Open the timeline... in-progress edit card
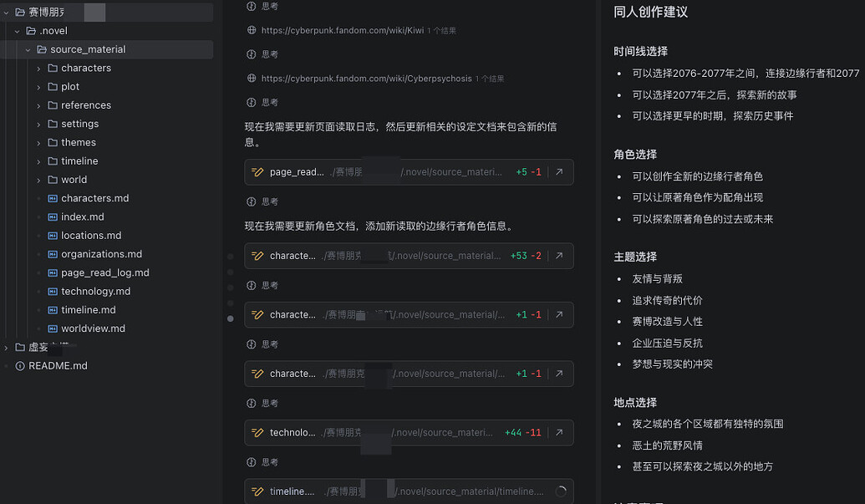 pos(409,491)
